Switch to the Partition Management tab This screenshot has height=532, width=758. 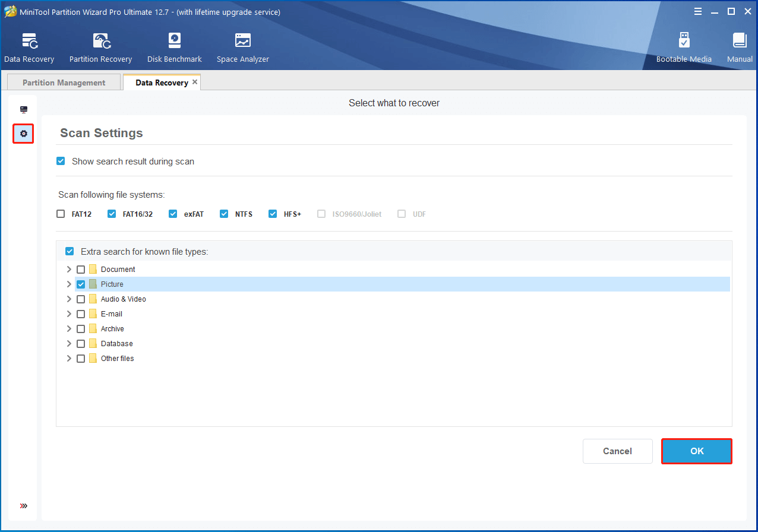pyautogui.click(x=64, y=83)
